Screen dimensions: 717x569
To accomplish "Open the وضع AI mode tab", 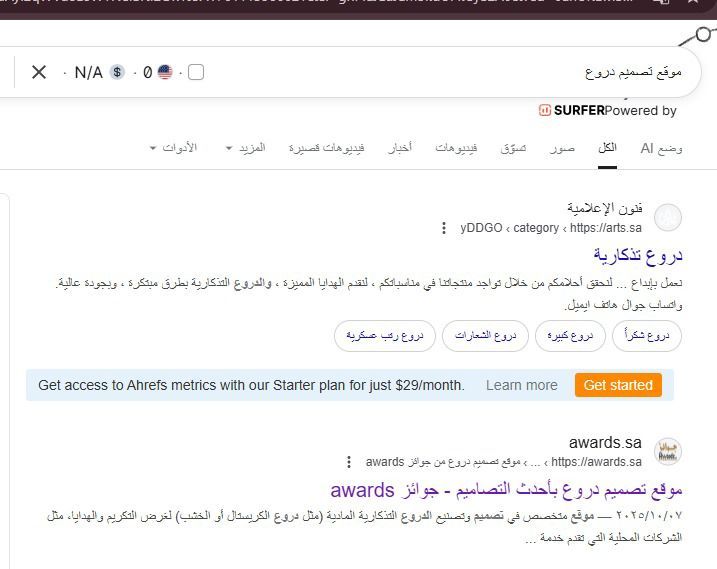I will pyautogui.click(x=661, y=148).
